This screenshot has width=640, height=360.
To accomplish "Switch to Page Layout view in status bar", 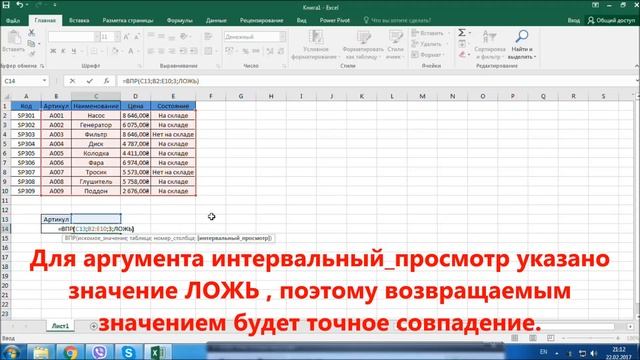I will click(x=533, y=338).
